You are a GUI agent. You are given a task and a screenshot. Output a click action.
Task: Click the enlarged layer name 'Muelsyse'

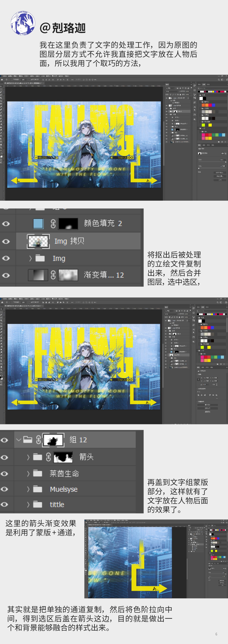pyautogui.click(x=64, y=489)
